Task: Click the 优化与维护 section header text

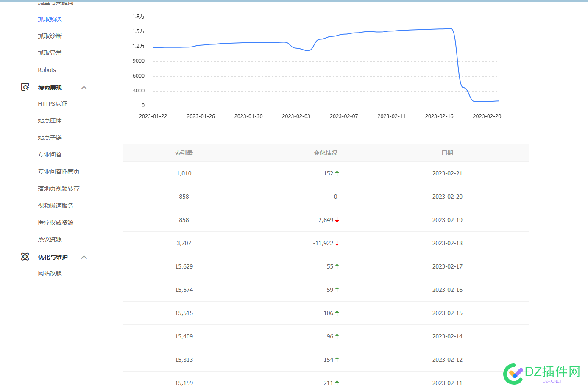Action: pyautogui.click(x=53, y=257)
